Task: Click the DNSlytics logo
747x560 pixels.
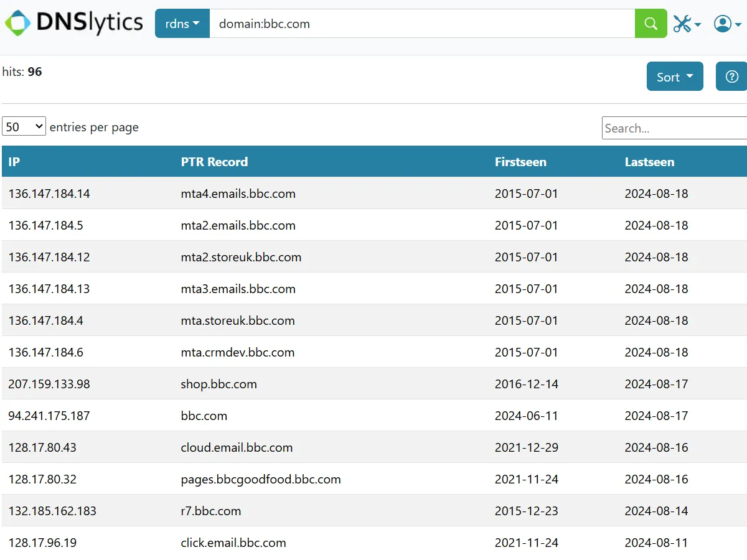Action: (74, 23)
